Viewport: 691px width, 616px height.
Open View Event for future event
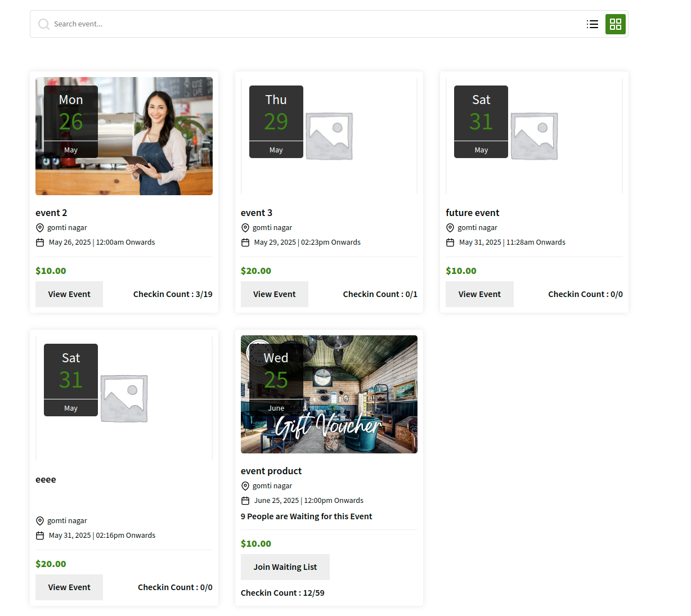tap(479, 294)
